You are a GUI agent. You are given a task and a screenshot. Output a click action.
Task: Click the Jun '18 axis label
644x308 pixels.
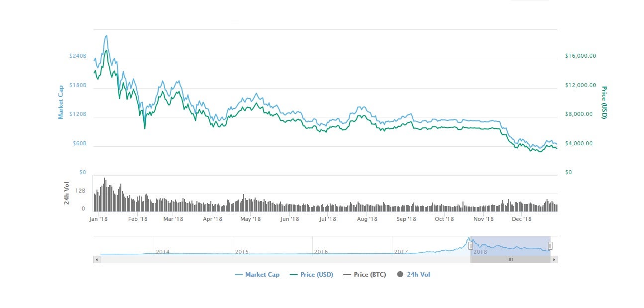pyautogui.click(x=289, y=219)
